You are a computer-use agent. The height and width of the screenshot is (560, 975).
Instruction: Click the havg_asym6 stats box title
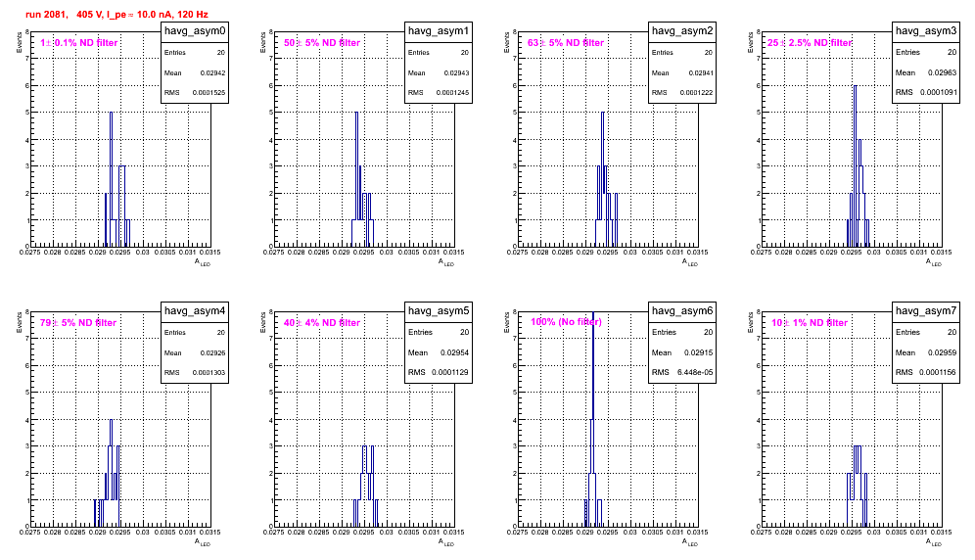(682, 311)
